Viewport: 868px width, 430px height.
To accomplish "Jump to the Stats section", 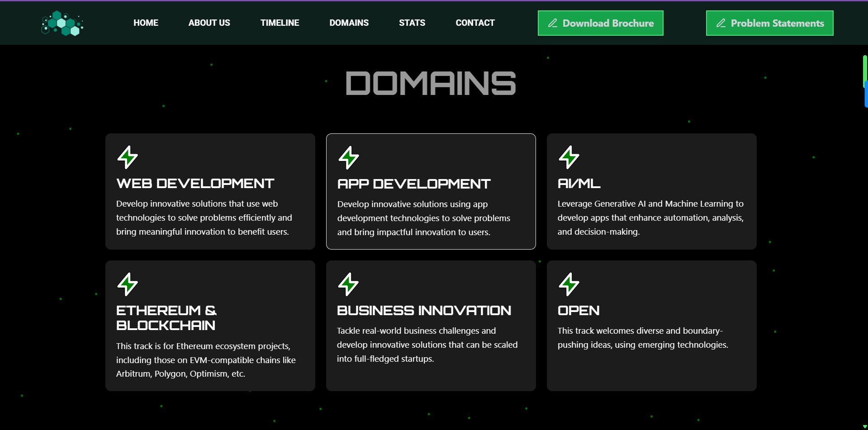I will pos(412,23).
